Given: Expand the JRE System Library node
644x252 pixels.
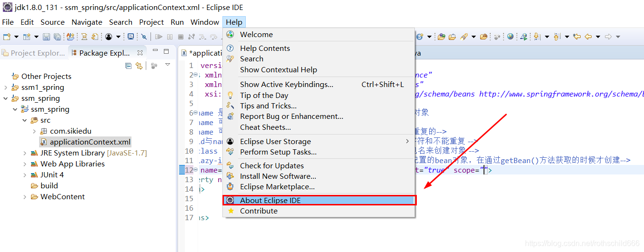Looking at the screenshot, I should [25, 153].
